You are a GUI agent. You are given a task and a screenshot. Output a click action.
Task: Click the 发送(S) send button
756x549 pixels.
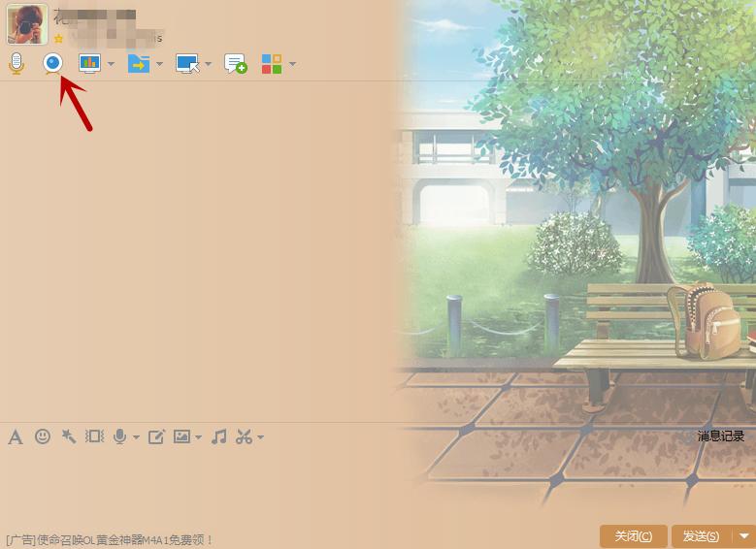702,536
